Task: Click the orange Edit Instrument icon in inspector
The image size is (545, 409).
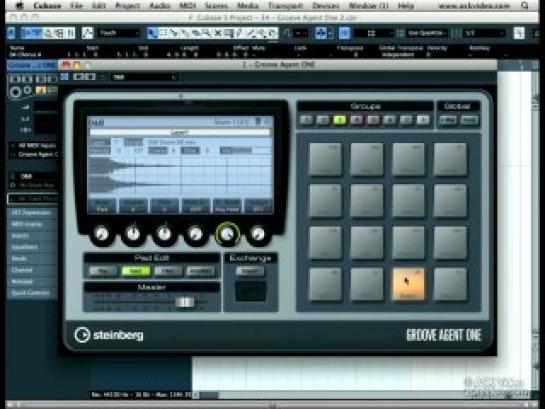Action: 41,91
